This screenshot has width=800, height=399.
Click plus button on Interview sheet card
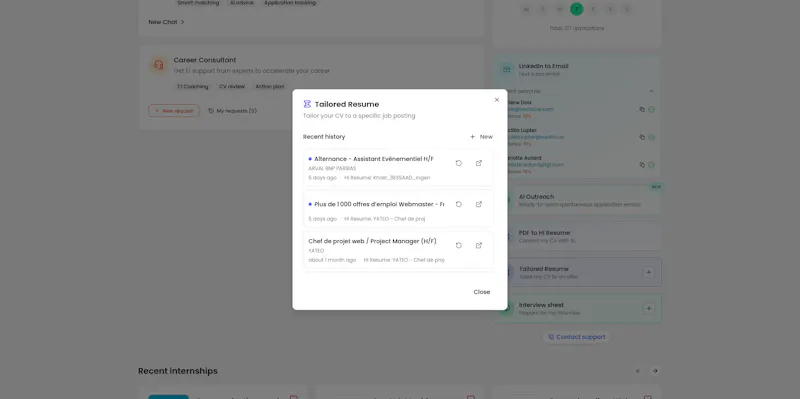click(x=648, y=308)
